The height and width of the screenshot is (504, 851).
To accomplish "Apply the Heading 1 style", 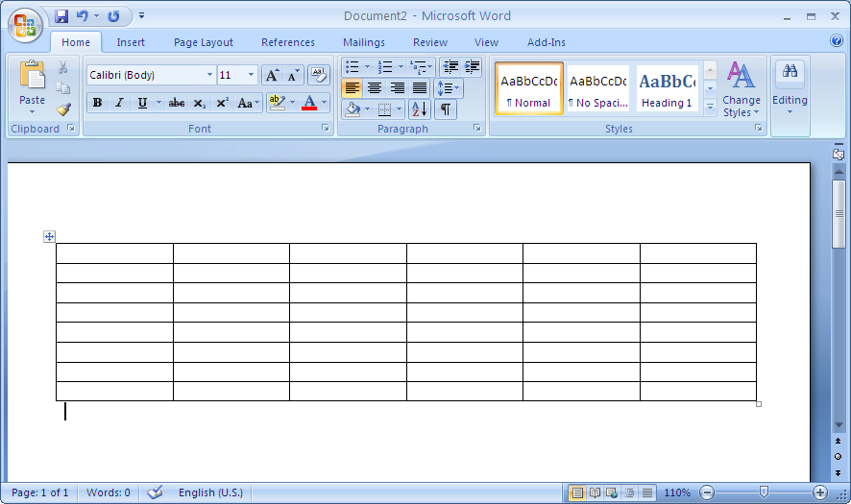I will click(x=667, y=89).
